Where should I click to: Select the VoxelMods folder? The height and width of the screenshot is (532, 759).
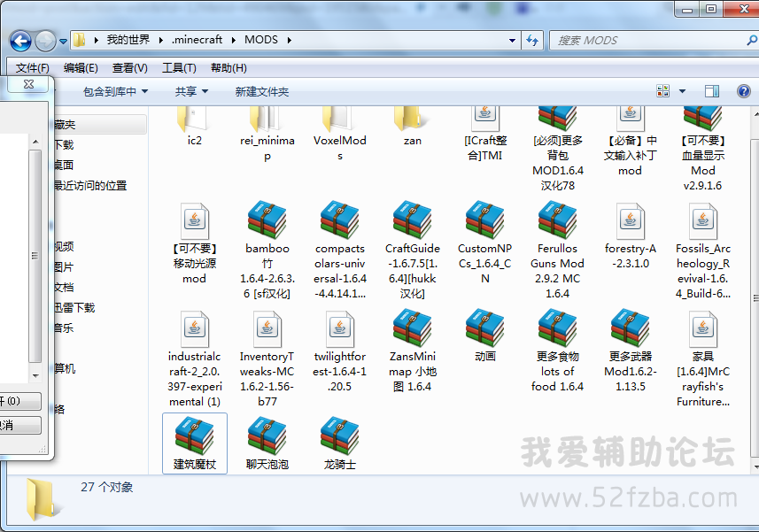pyautogui.click(x=340, y=135)
